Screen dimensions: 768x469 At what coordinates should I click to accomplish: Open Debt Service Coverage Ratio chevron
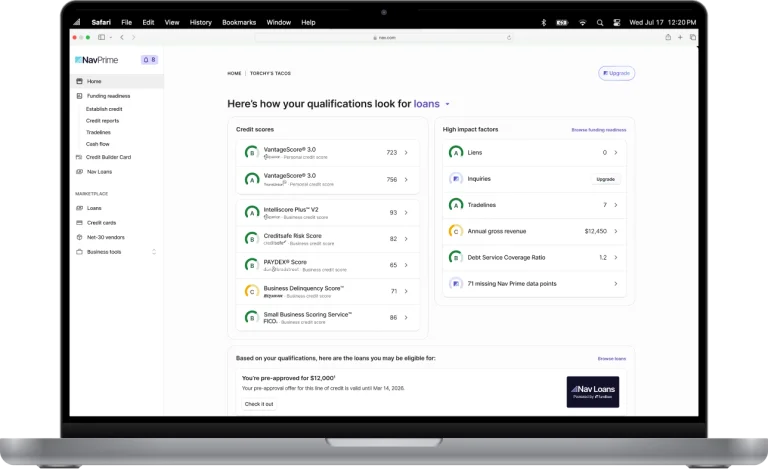616,258
